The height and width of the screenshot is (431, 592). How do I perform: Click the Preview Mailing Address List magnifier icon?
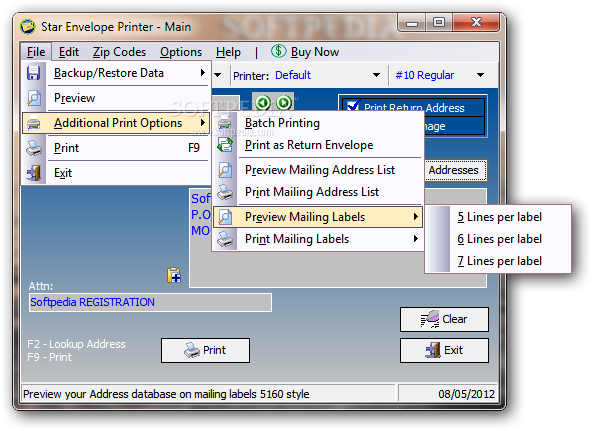[x=225, y=170]
